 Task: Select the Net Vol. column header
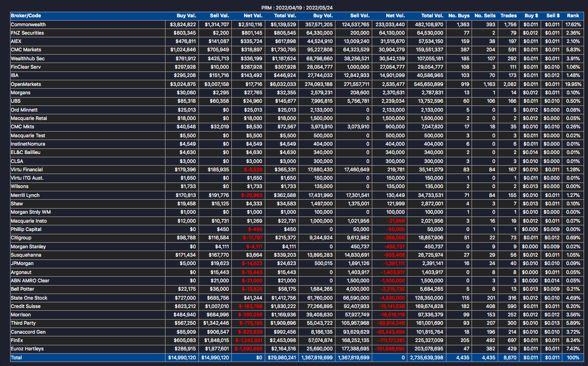pos(395,16)
